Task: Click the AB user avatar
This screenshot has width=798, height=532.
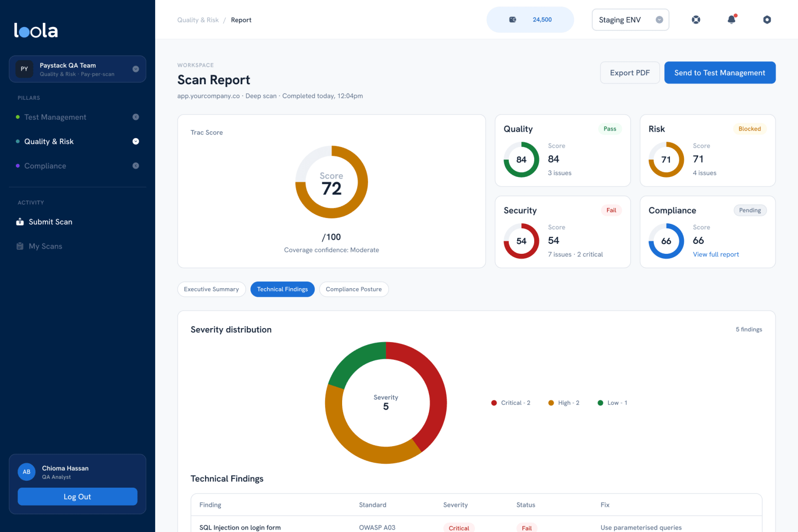Action: click(26, 472)
